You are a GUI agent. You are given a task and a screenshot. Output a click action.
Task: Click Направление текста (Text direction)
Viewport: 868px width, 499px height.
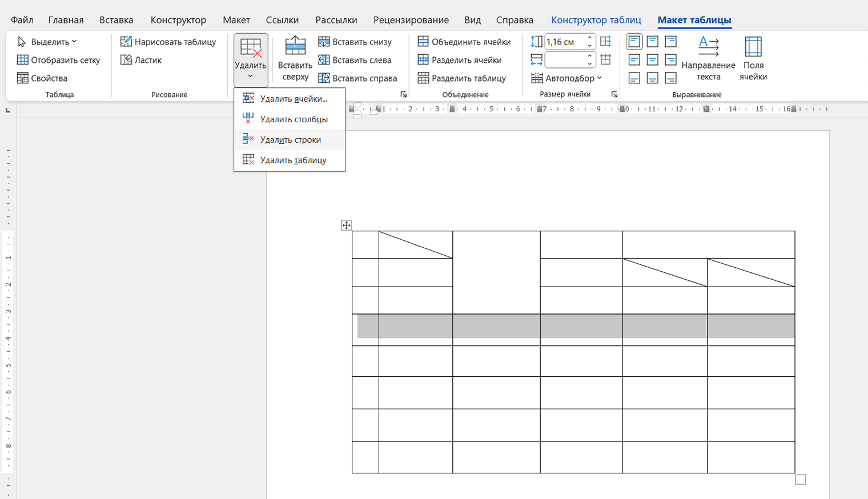709,59
